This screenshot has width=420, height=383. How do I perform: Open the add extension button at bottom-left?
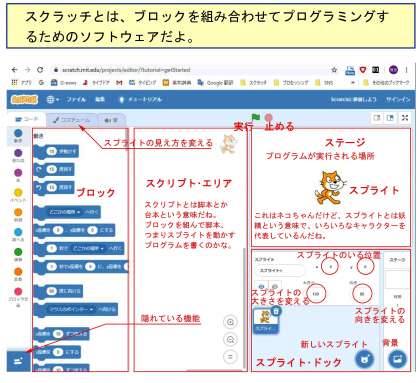pos(18,360)
